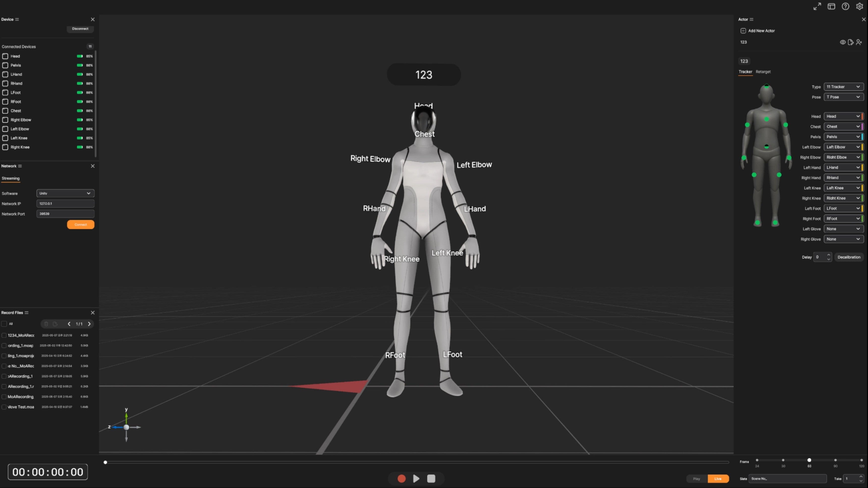
Task: Click the fullscreen expand arrows icon
Action: tap(817, 6)
